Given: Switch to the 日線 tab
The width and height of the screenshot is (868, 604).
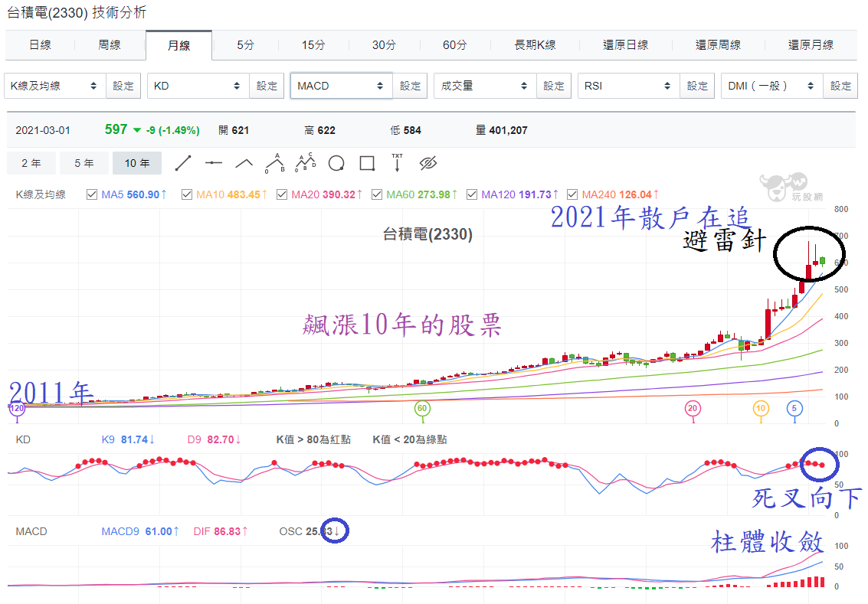Looking at the screenshot, I should pos(40,45).
